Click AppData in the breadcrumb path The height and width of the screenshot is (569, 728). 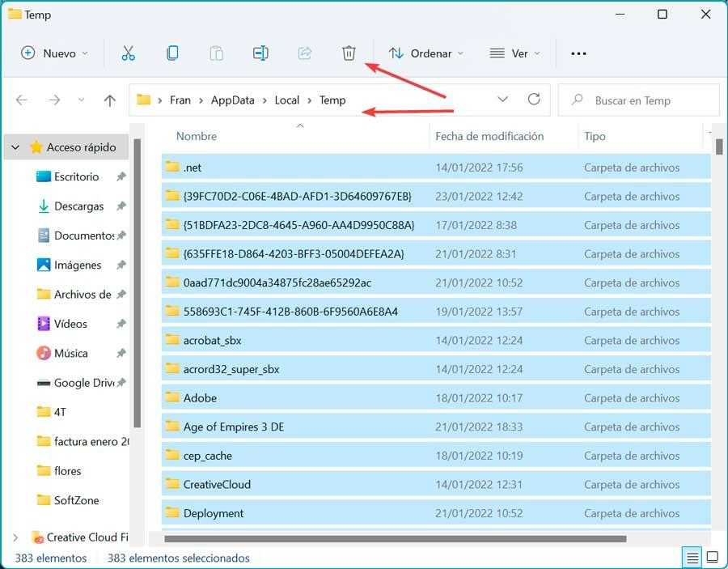232,100
